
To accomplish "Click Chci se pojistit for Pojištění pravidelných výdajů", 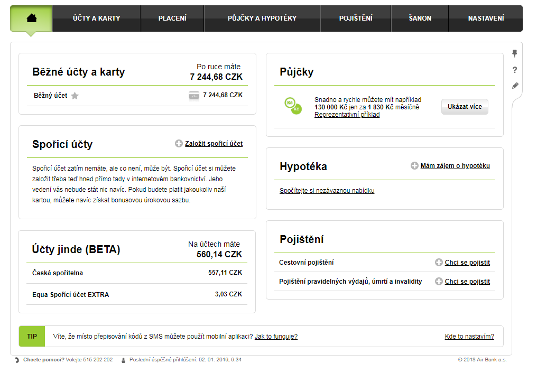I will [467, 282].
